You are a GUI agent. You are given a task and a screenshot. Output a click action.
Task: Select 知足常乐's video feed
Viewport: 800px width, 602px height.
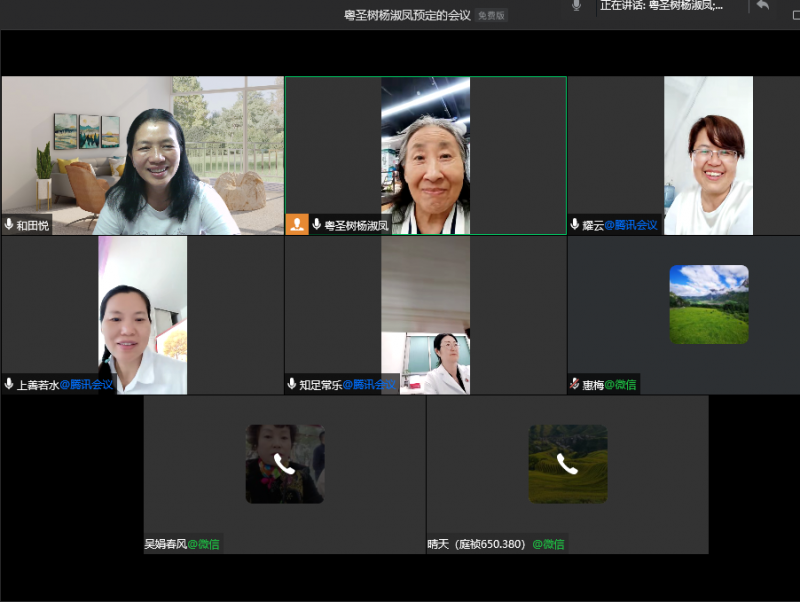coord(425,315)
